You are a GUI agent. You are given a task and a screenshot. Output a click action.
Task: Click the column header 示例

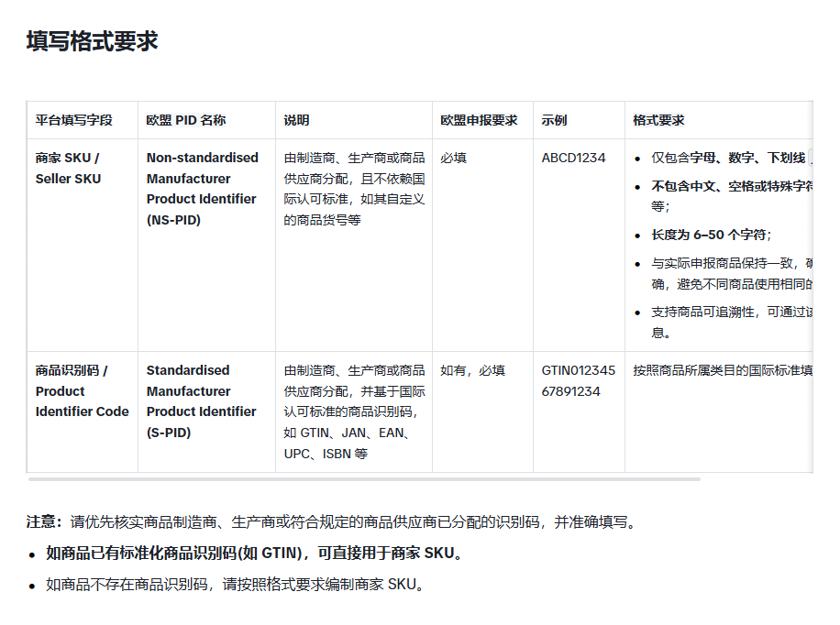click(554, 120)
